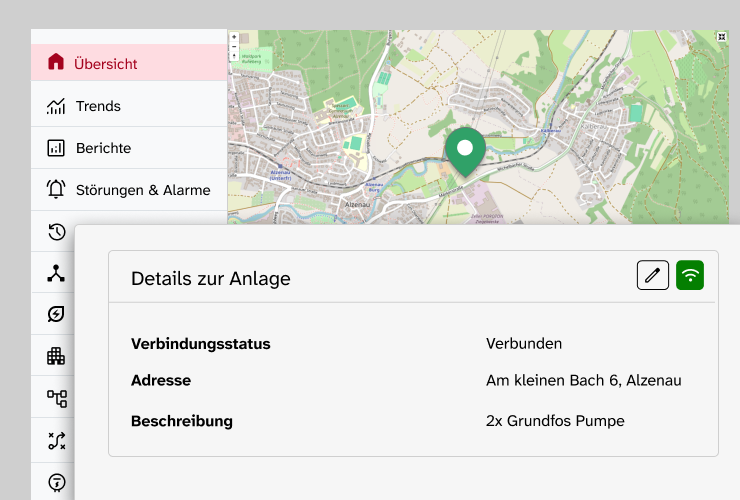Toggle map fullscreen button
The height and width of the screenshot is (500, 740).
tap(722, 37)
